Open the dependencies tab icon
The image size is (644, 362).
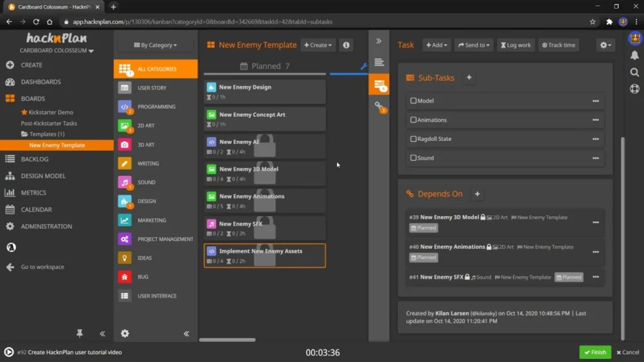[379, 106]
